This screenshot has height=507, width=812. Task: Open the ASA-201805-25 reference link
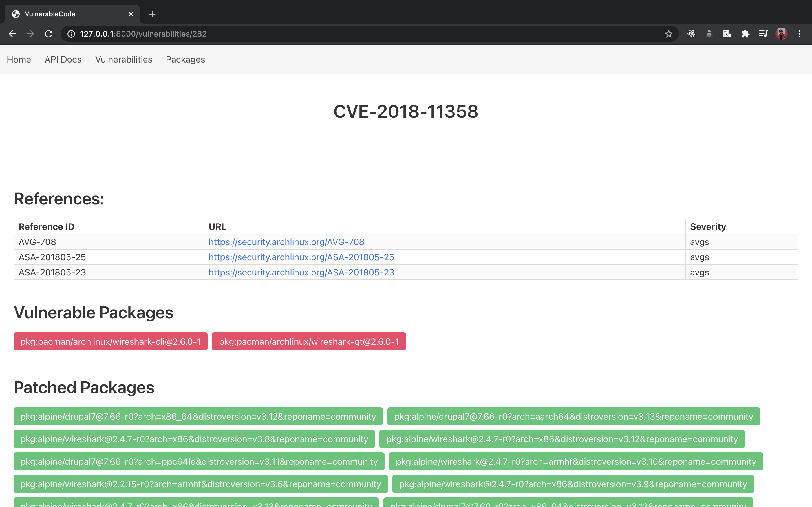click(301, 257)
